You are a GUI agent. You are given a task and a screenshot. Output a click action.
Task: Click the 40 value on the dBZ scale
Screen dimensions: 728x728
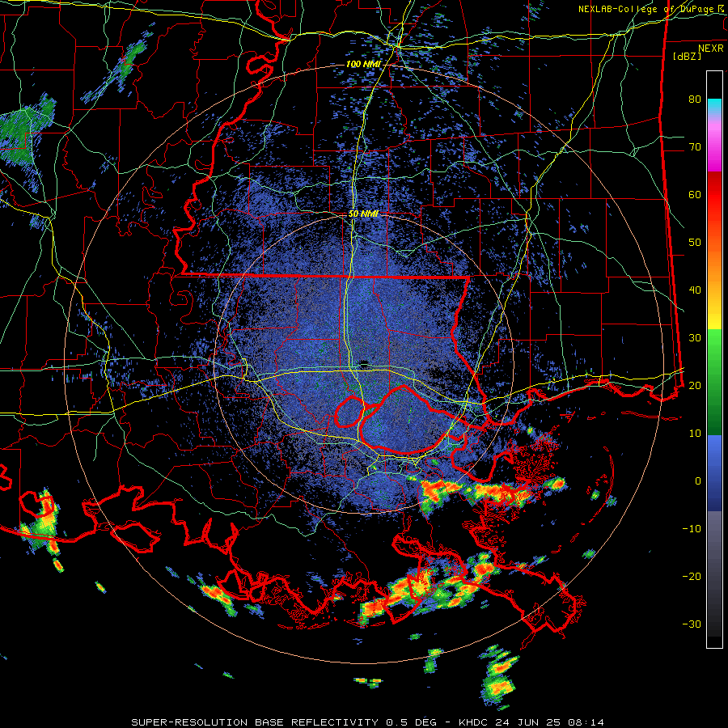coord(695,290)
